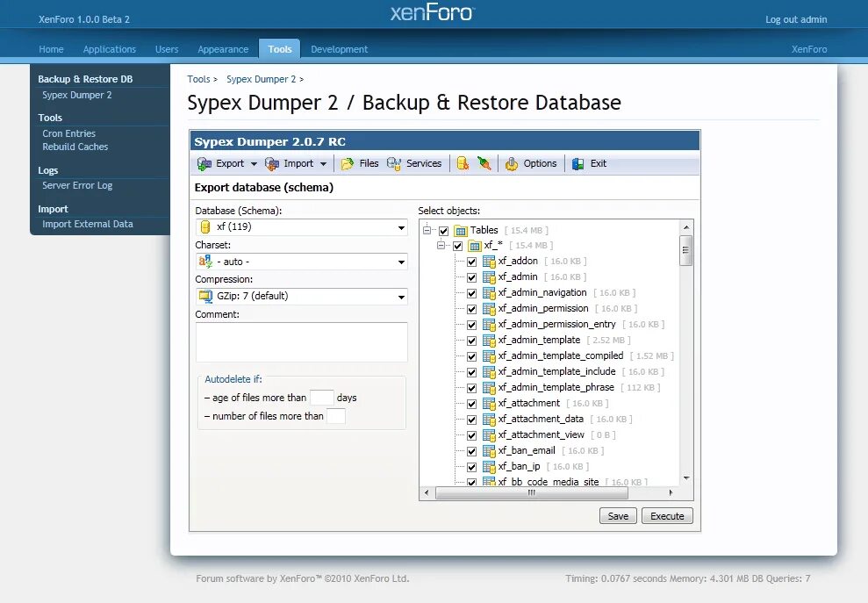This screenshot has width=868, height=603.
Task: Click the Save button
Action: [x=619, y=516]
